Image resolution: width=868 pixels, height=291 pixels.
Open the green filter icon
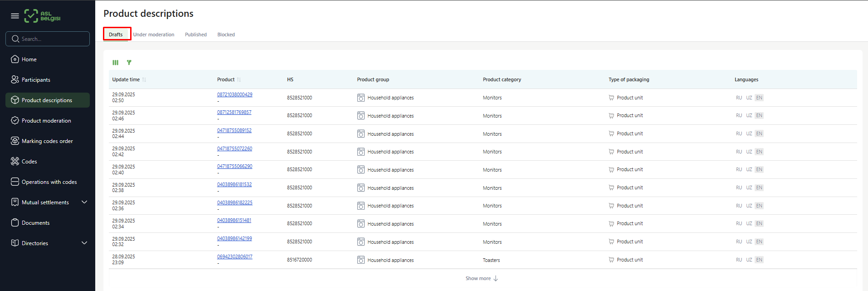tap(129, 63)
